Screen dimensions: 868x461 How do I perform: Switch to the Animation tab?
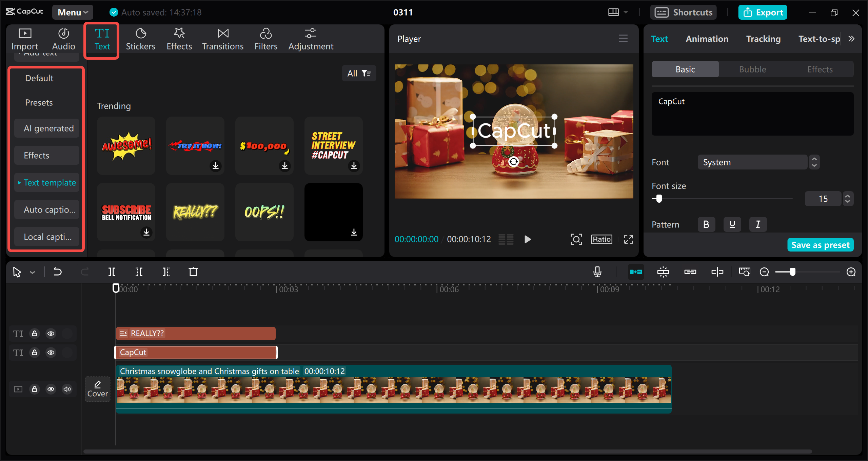[707, 39]
